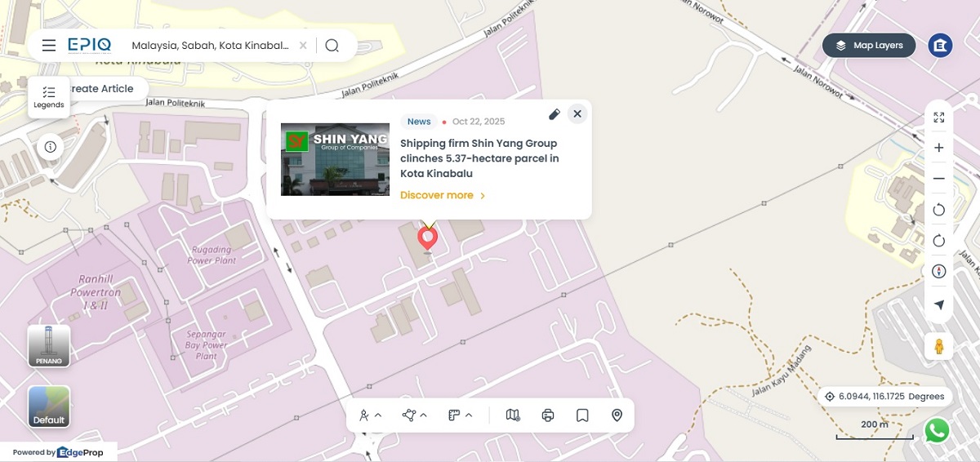Click the search magnifier icon
The height and width of the screenshot is (462, 980).
332,46
